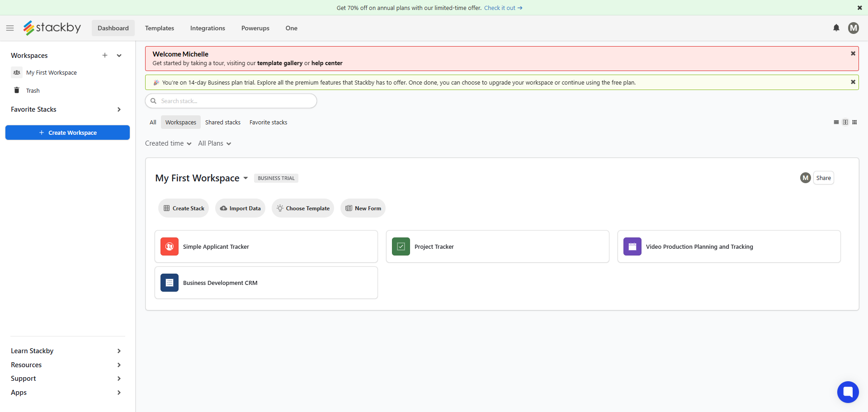Image resolution: width=868 pixels, height=412 pixels.
Task: Open the chat support bubble
Action: pyautogui.click(x=848, y=392)
